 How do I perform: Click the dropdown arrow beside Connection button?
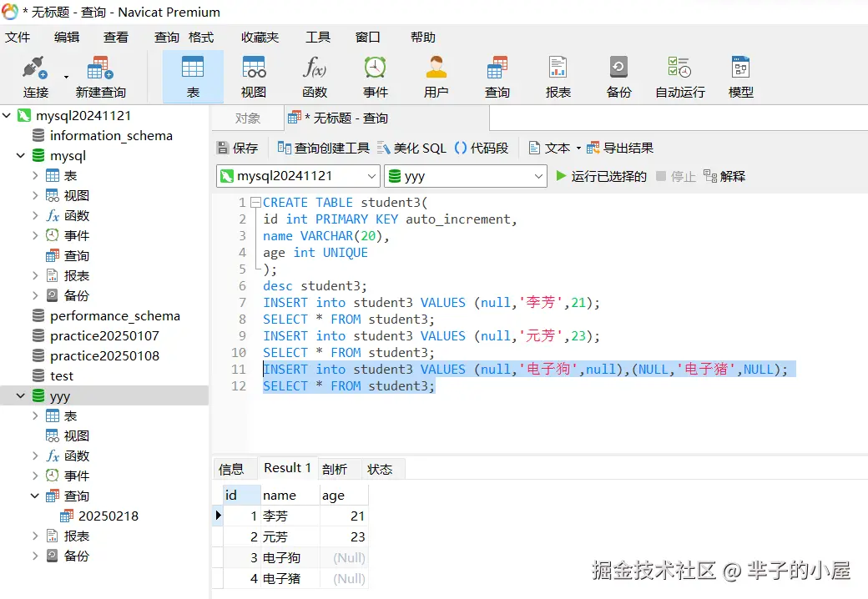[x=67, y=77]
